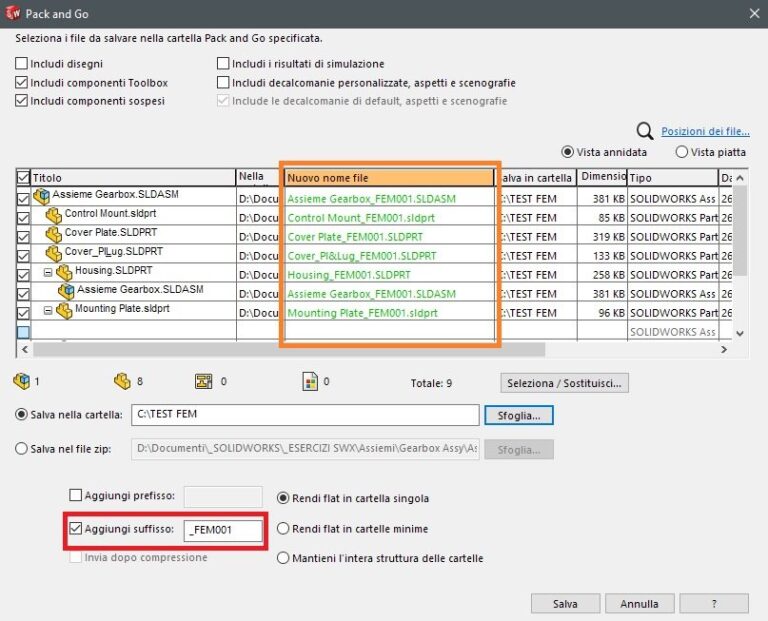Click the SolidWorks logo in title bar

click(x=12, y=13)
